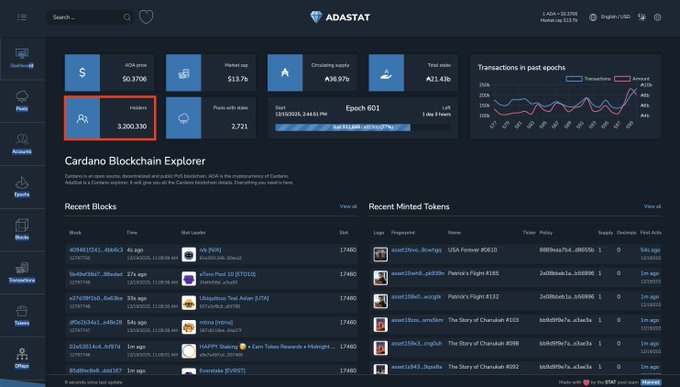Click the Ubiquitous Teal Asian pool logo
Screen dimensions: 680x387
(189, 303)
